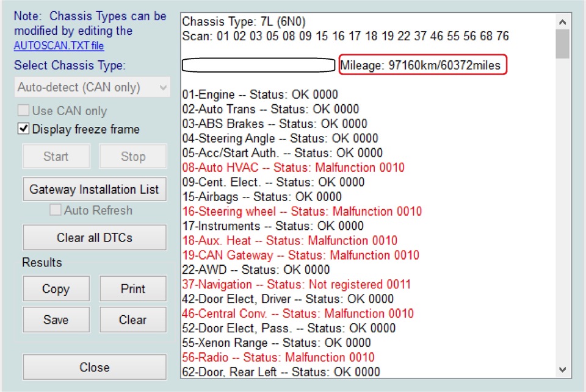Close the Auto-Scan dialog
Image resolution: width=586 pixels, height=392 pixels.
tap(95, 367)
